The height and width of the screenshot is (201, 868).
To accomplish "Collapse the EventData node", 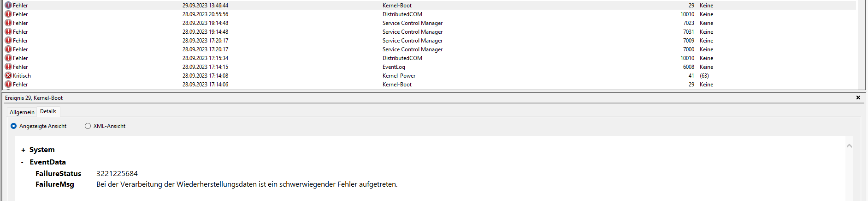I will pos(22,163).
